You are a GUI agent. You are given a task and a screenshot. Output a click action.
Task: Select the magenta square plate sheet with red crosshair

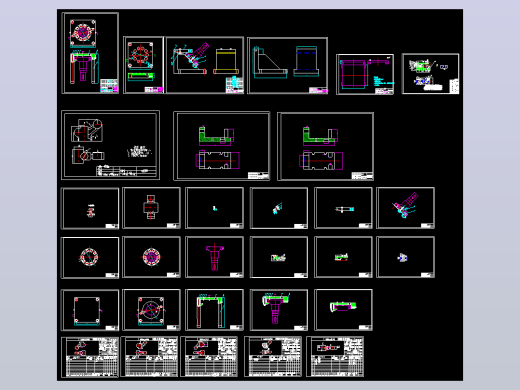(365, 74)
